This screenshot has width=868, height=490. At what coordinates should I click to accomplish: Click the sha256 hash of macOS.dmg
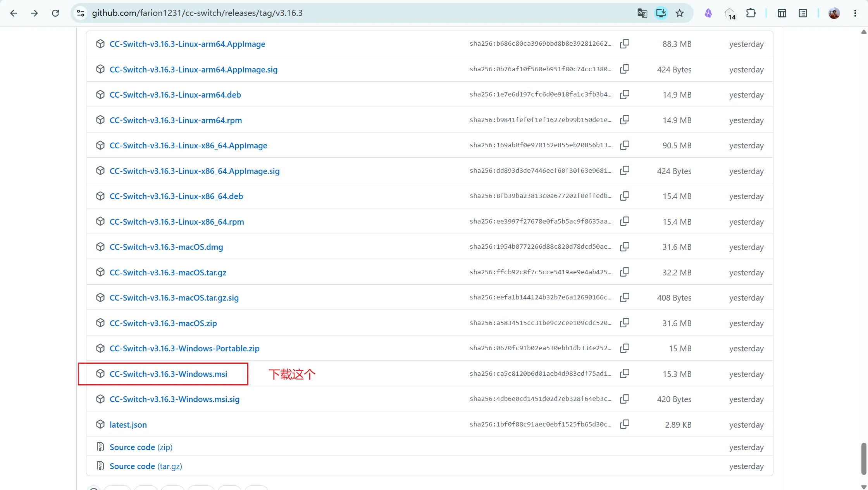tap(541, 247)
